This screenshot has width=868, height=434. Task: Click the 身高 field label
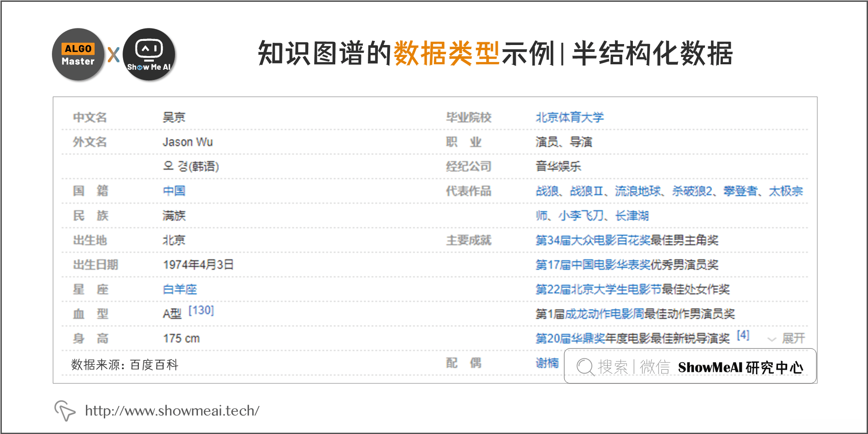pyautogui.click(x=90, y=338)
